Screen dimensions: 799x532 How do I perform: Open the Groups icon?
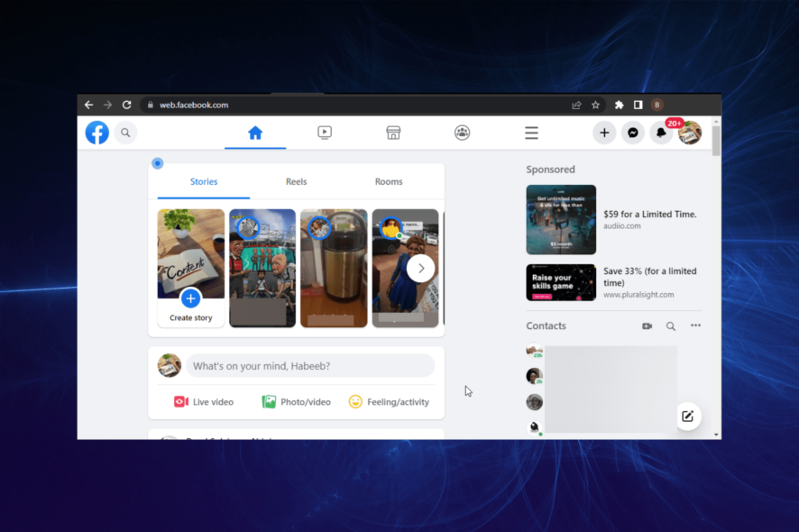pyautogui.click(x=463, y=133)
